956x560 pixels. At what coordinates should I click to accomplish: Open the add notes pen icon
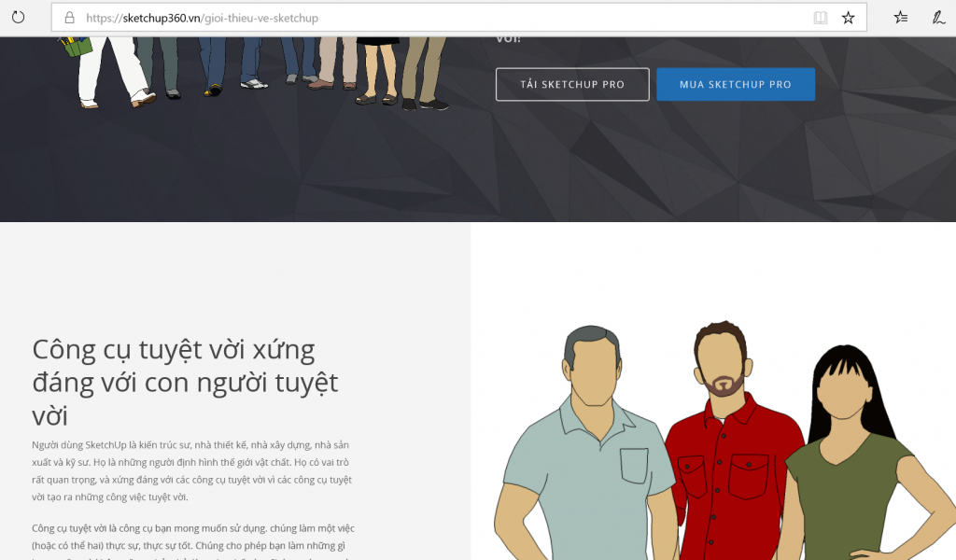(x=938, y=18)
